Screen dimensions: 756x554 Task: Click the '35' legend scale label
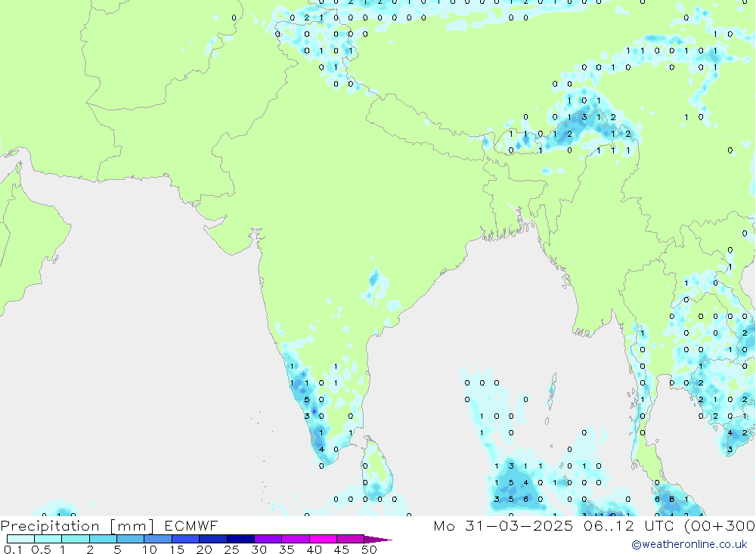[x=287, y=549]
